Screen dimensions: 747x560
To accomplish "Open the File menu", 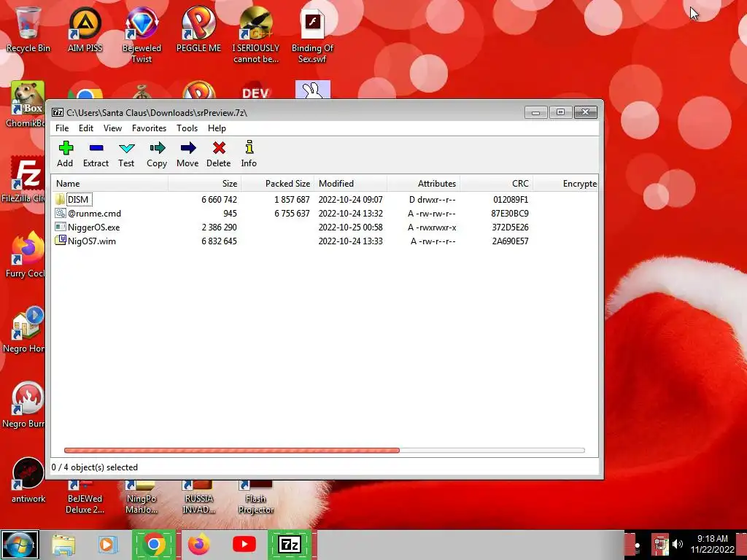I will coord(62,128).
